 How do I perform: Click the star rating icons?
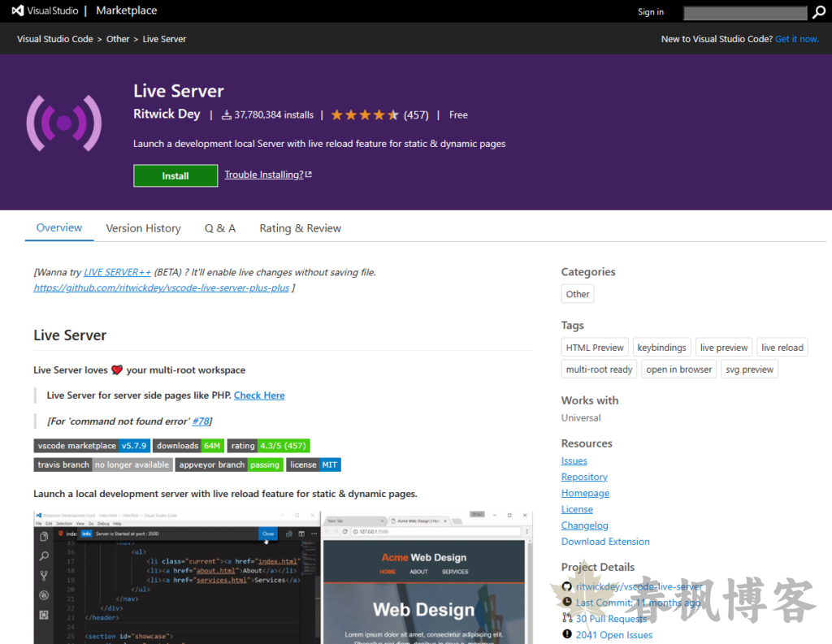(x=365, y=115)
